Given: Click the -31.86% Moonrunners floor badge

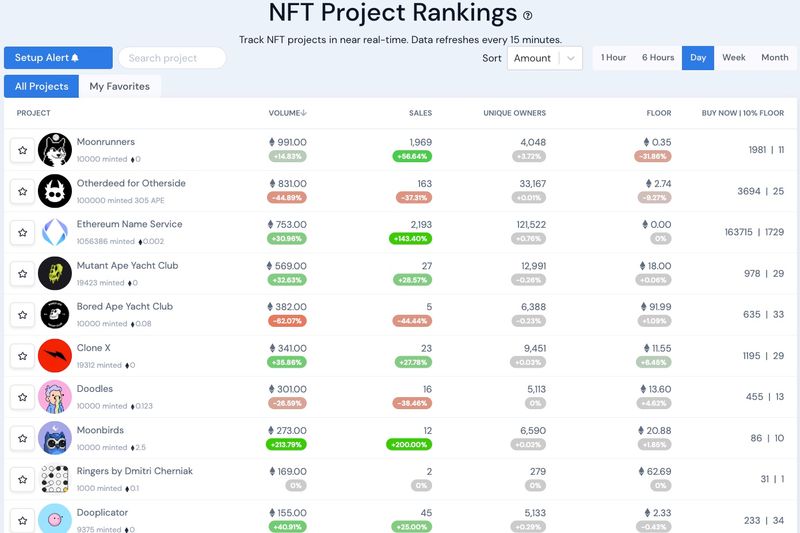Looking at the screenshot, I should [653, 157].
